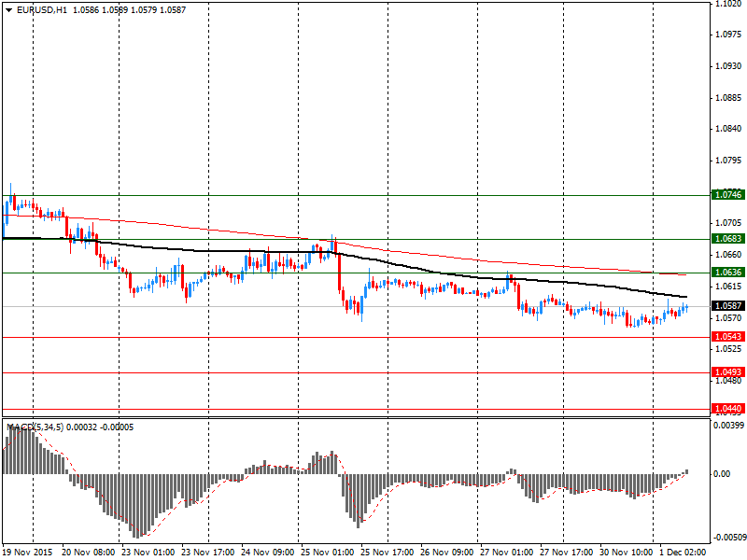Select the 1.0493 red support level label

click(x=728, y=372)
